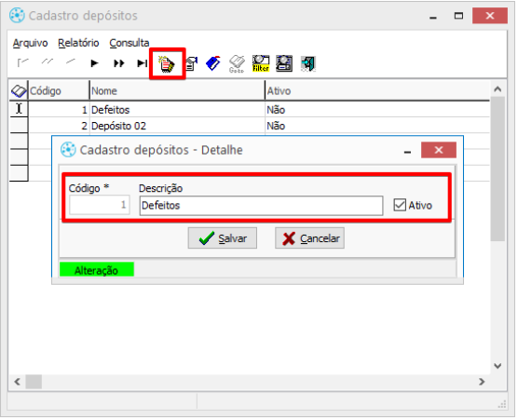This screenshot has width=518, height=420.
Task: Click the Descrição field containing Defeitos
Action: 261,206
